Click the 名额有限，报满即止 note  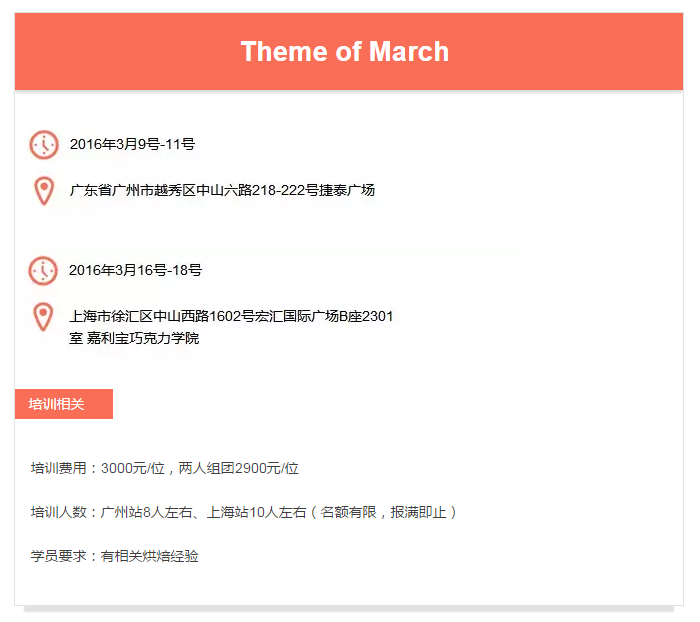coord(383,512)
